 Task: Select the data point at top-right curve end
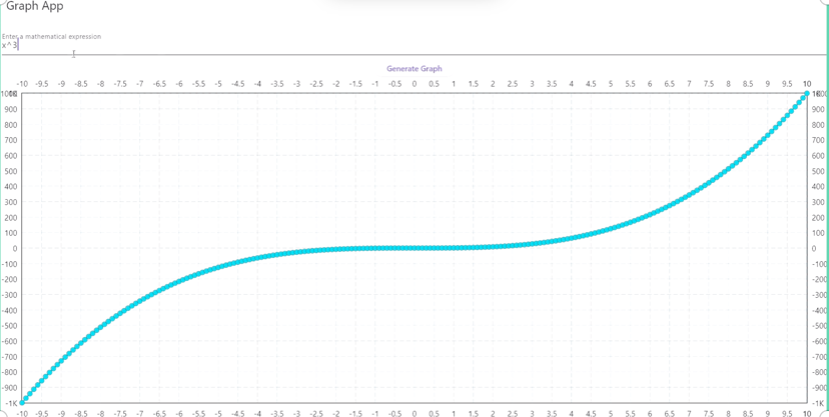point(806,94)
